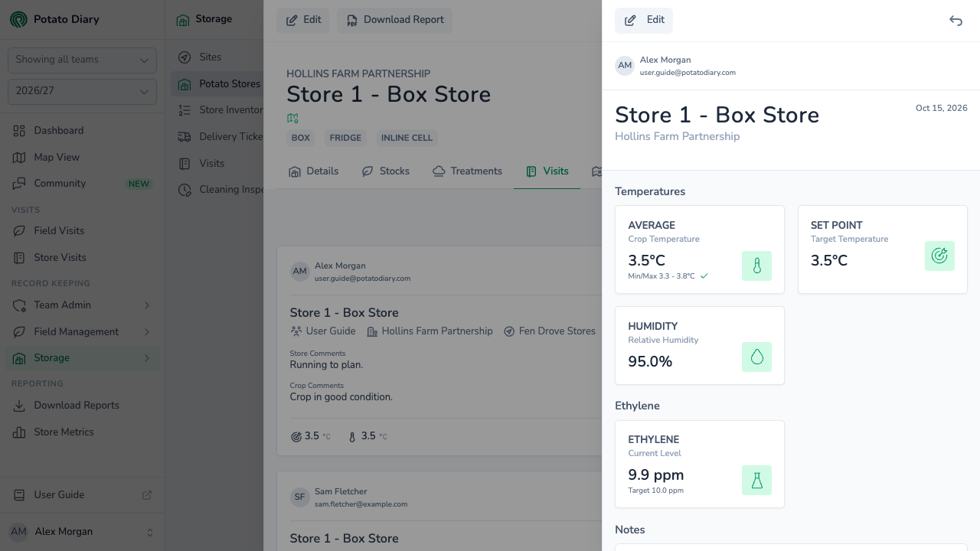Screen dimensions: 980x551
Task: Click the Sites compass icon
Action: 185,57
